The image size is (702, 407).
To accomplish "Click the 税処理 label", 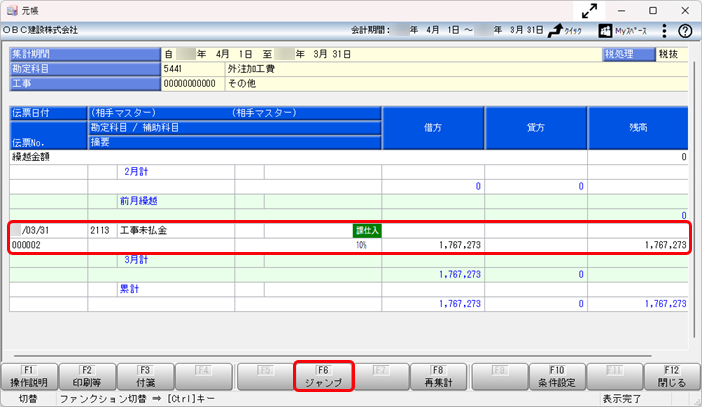I will tap(629, 54).
